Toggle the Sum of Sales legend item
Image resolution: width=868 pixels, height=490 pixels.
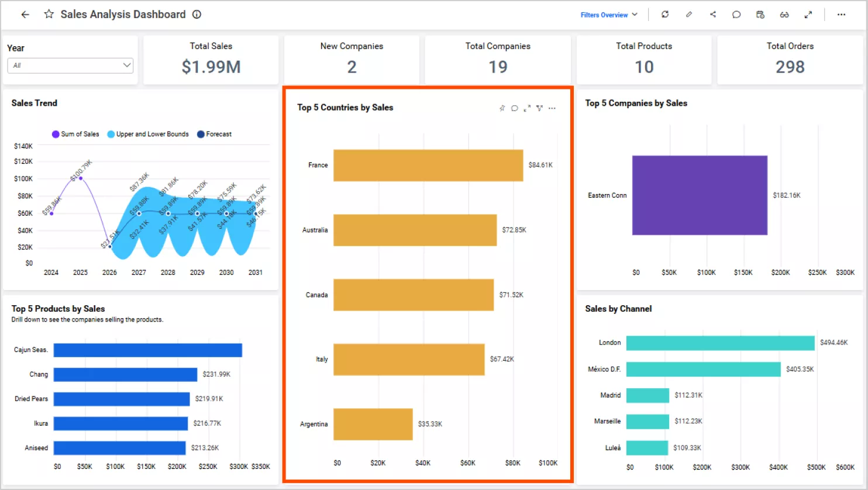pos(75,134)
